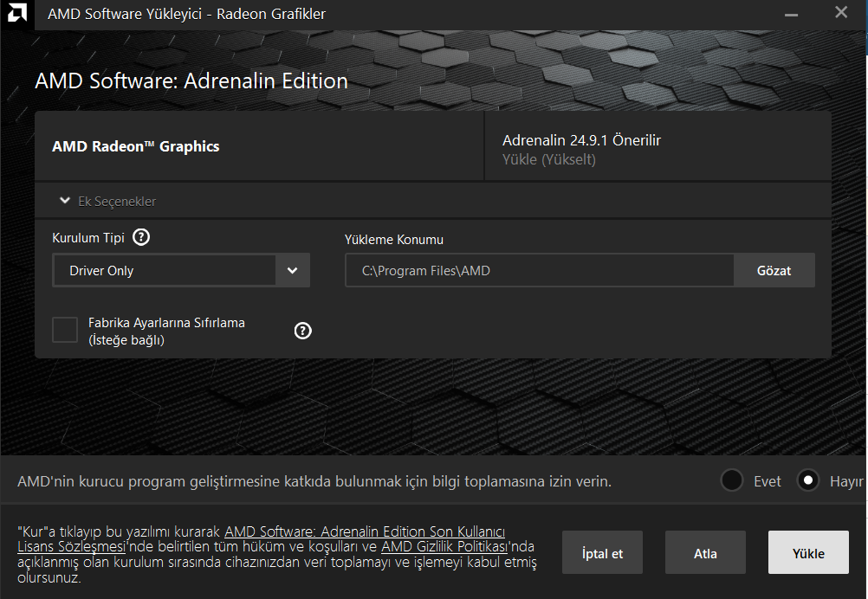Click the Kurulum Tipi label

click(88, 238)
